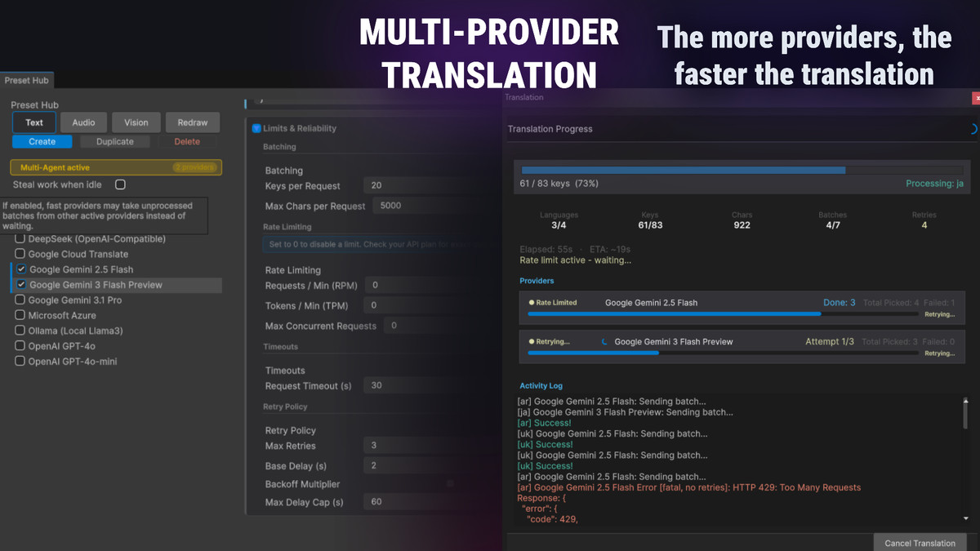The image size is (980, 551).
Task: Check the OpenAI GPT-4o provider
Action: pos(20,345)
